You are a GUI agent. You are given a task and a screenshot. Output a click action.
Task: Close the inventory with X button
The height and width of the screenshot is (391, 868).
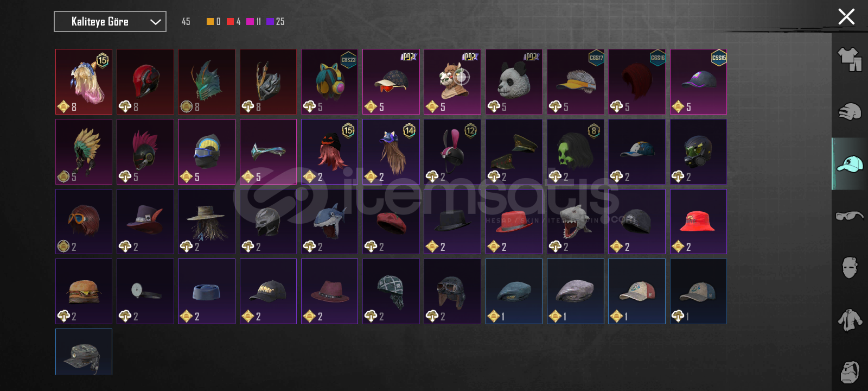(846, 16)
